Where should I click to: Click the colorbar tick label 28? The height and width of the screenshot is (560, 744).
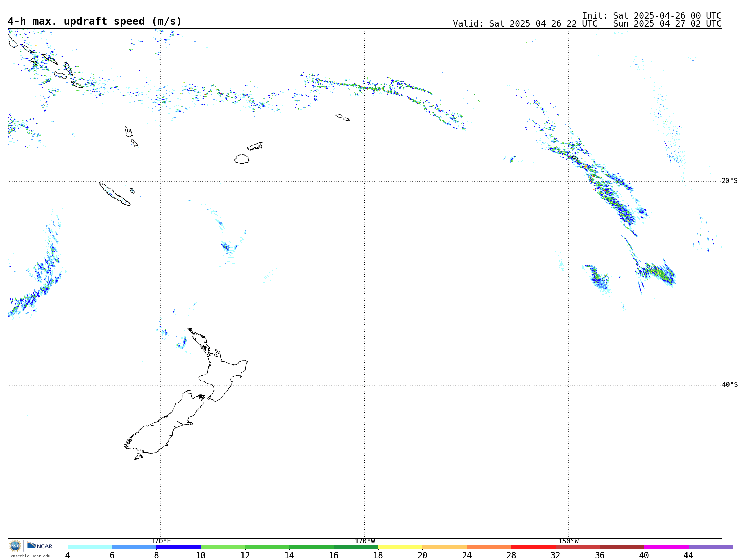click(511, 555)
